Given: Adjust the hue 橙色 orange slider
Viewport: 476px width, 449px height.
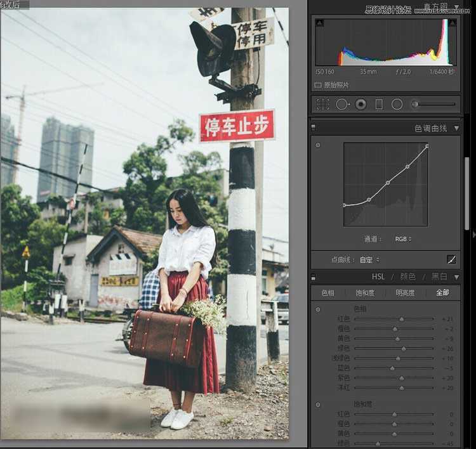Looking at the screenshot, I should (x=395, y=329).
